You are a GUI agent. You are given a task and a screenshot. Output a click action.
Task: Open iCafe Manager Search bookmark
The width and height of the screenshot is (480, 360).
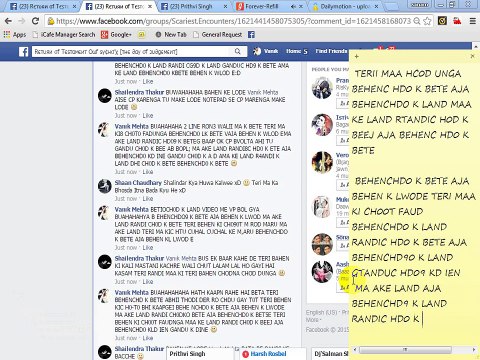point(64,34)
